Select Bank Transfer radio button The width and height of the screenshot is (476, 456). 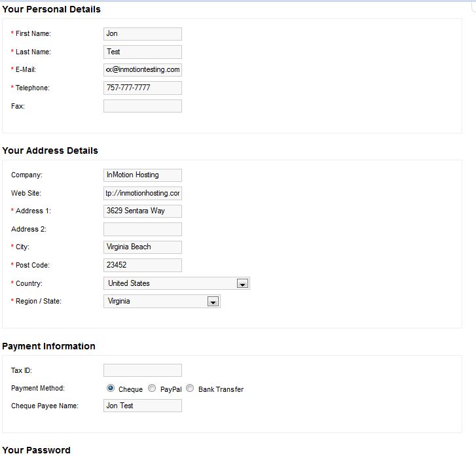coord(190,389)
